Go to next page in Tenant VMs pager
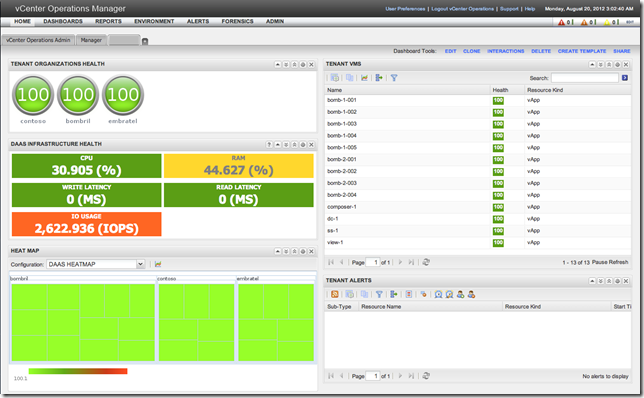This screenshot has width=644, height=398. click(x=400, y=262)
